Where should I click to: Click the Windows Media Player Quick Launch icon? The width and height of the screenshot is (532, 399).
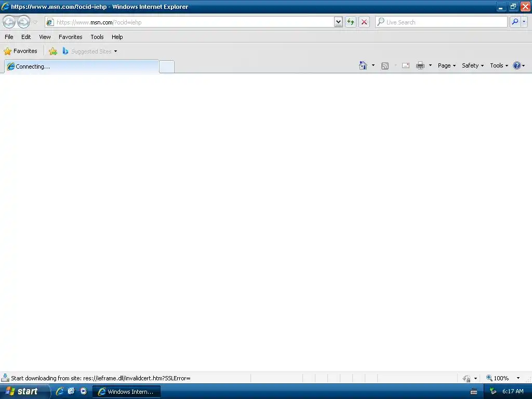point(83,391)
